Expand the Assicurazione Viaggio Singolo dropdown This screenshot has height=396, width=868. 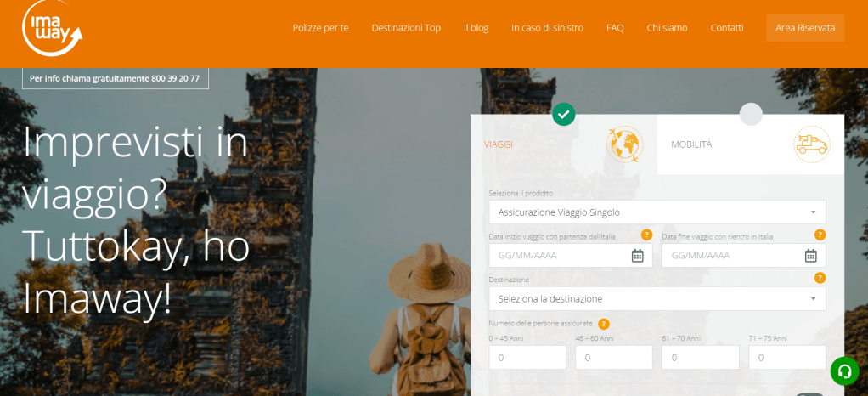[x=657, y=212]
